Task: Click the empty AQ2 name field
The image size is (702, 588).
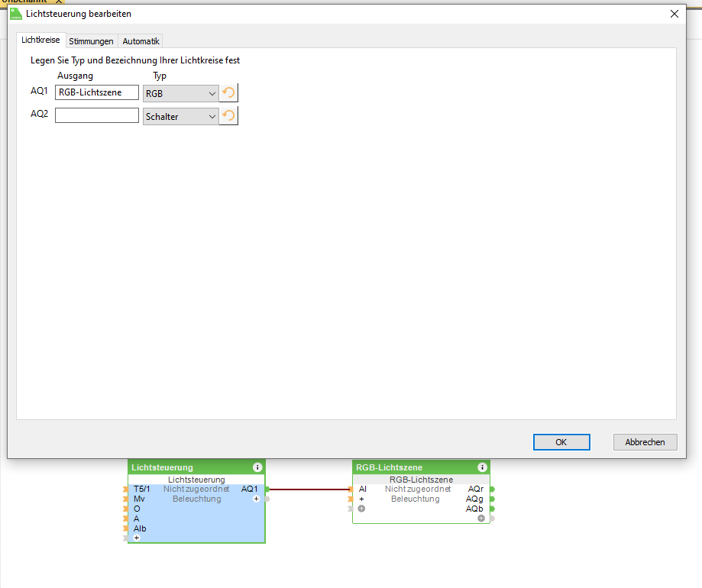Action: pos(97,115)
